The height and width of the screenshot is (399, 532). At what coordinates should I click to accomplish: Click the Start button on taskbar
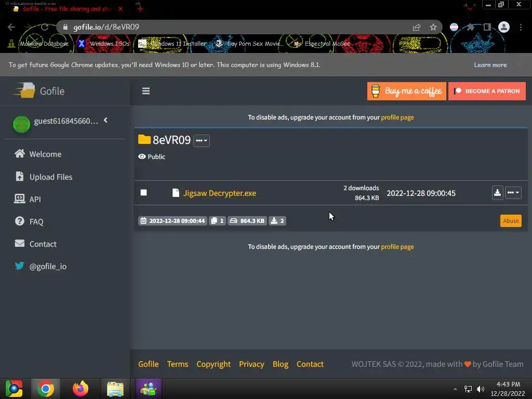point(14,389)
